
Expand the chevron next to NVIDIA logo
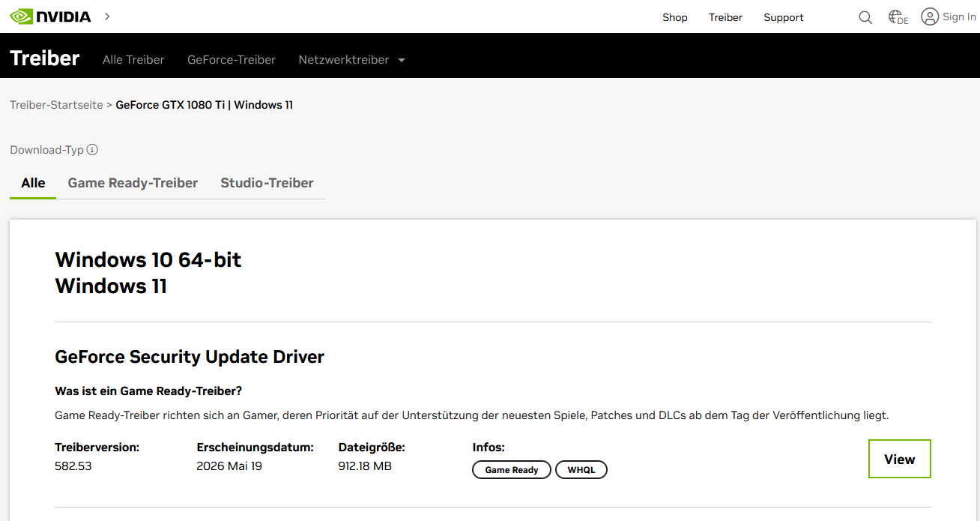(x=107, y=16)
